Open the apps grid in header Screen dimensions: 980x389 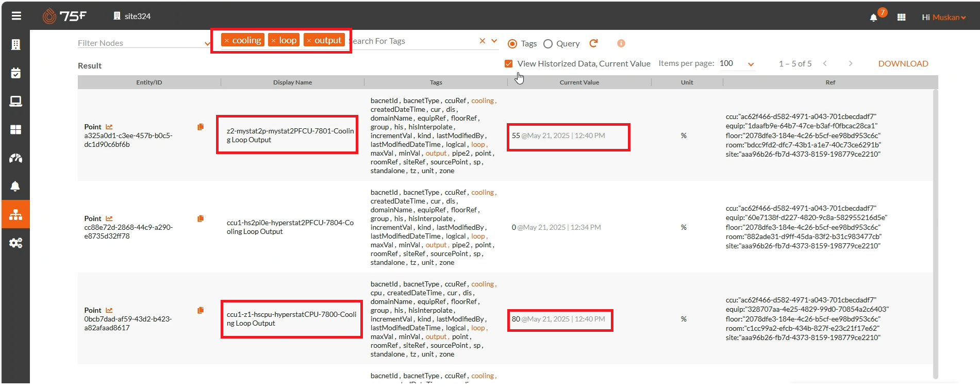coord(901,17)
